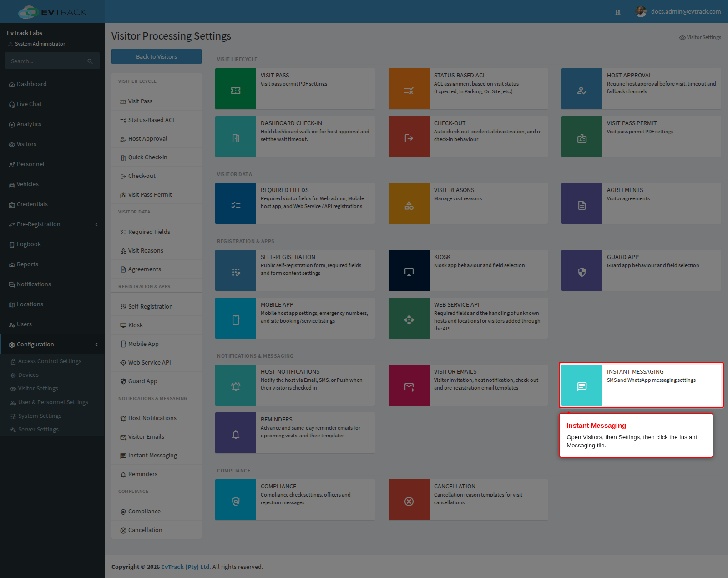Open Instant Messaging in the settings list
The image size is (728, 578).
(157, 456)
